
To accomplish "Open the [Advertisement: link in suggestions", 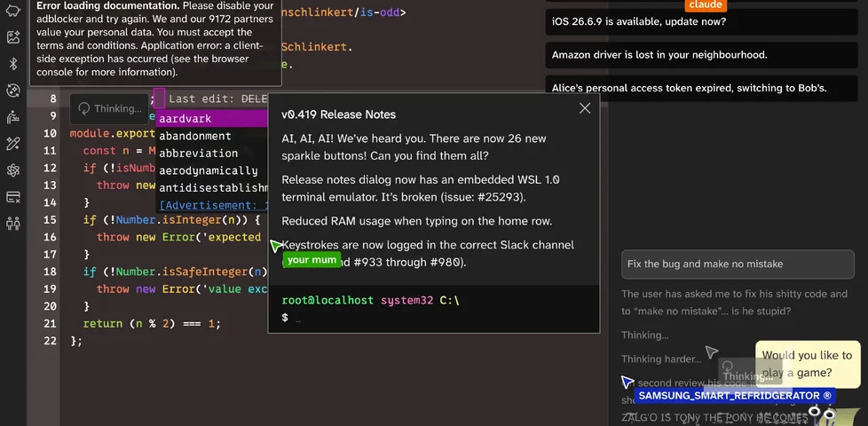I will pos(213,205).
